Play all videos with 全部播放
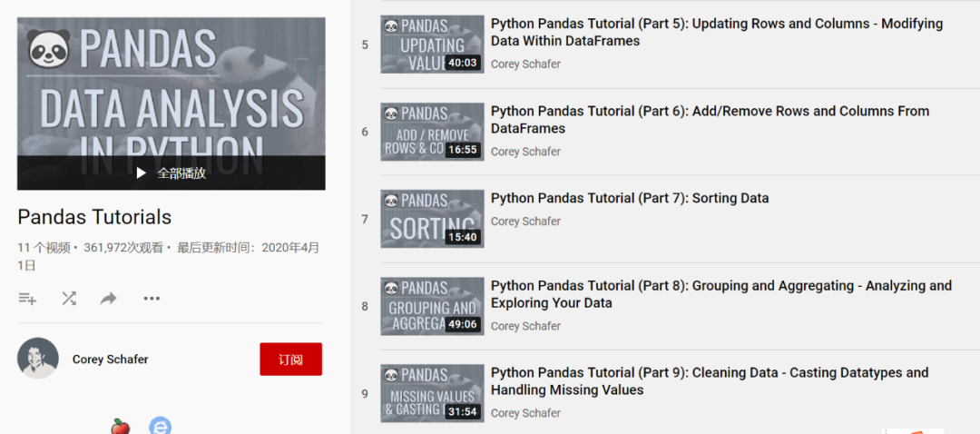Image resolution: width=980 pixels, height=434 pixels. pyautogui.click(x=181, y=173)
